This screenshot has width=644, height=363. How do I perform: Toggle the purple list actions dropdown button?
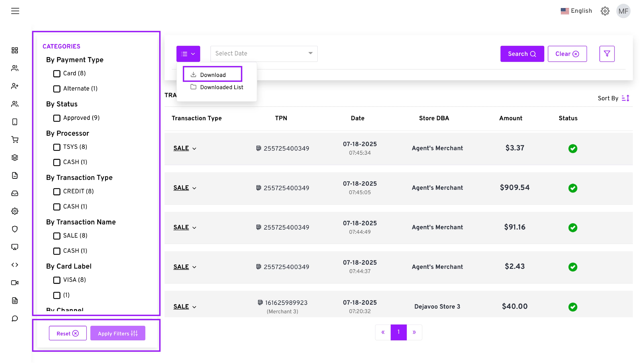click(x=188, y=54)
